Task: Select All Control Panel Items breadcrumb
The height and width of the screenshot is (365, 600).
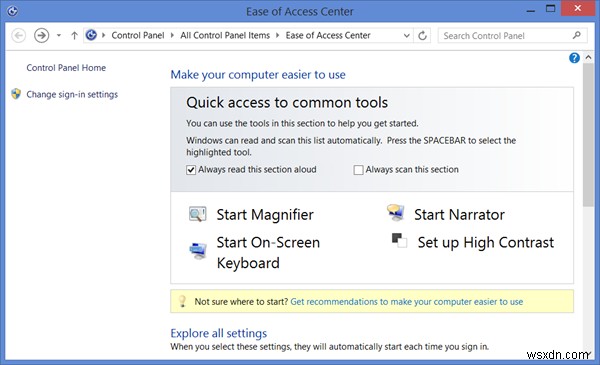Action: tap(225, 35)
